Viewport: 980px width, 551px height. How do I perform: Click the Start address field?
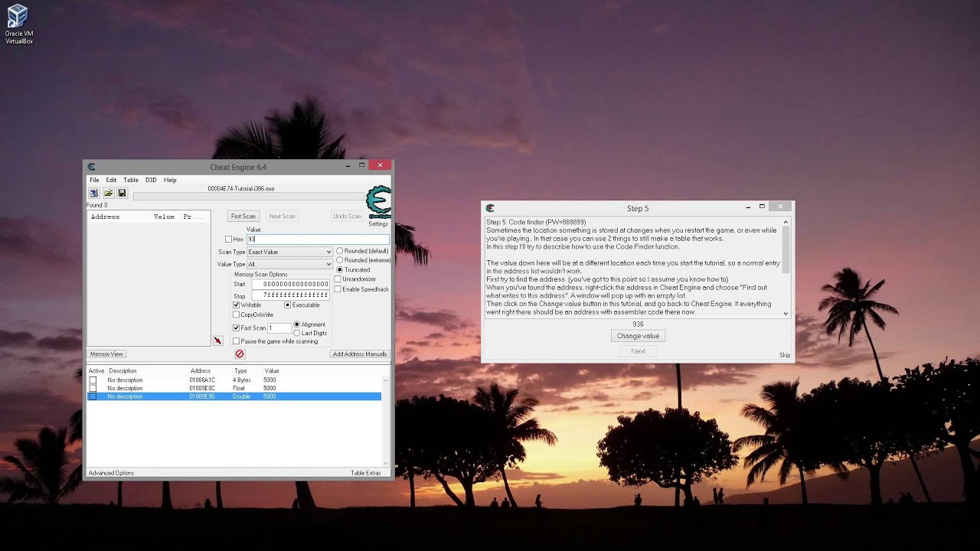(291, 284)
